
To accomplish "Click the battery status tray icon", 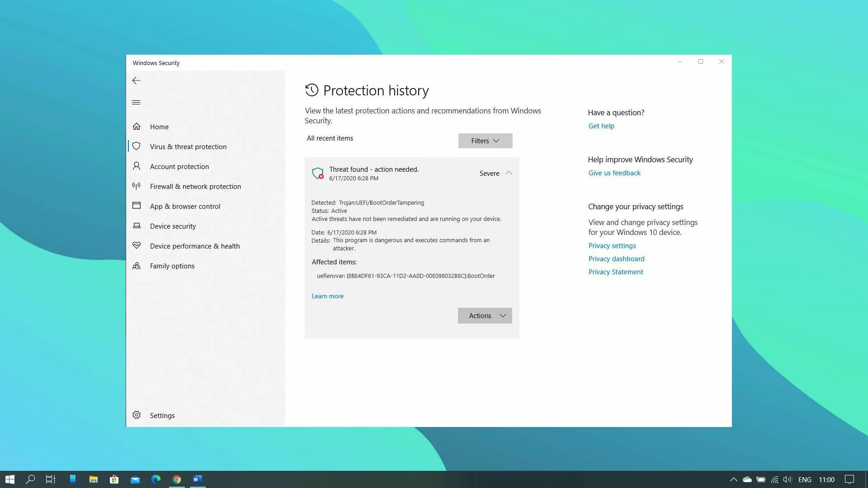I will click(761, 479).
